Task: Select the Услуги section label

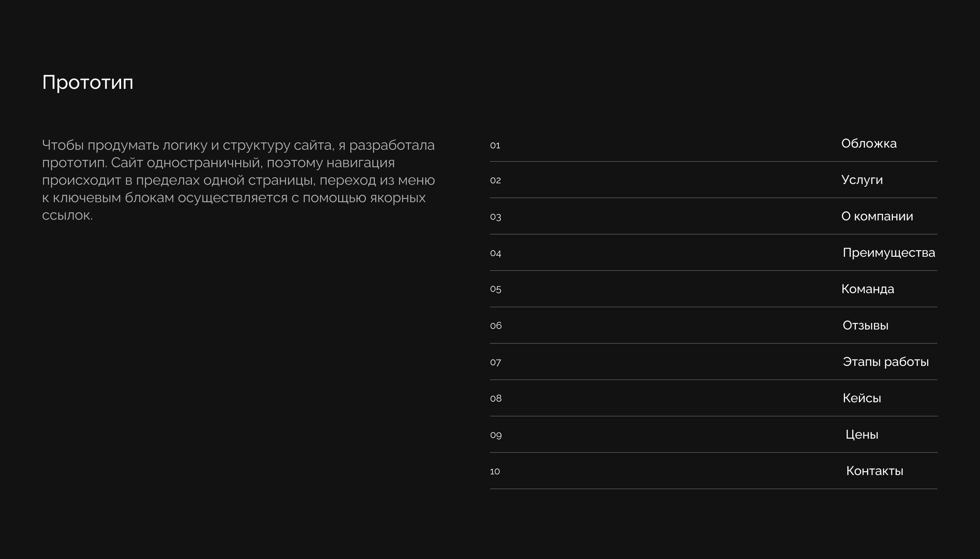Action: click(x=862, y=180)
